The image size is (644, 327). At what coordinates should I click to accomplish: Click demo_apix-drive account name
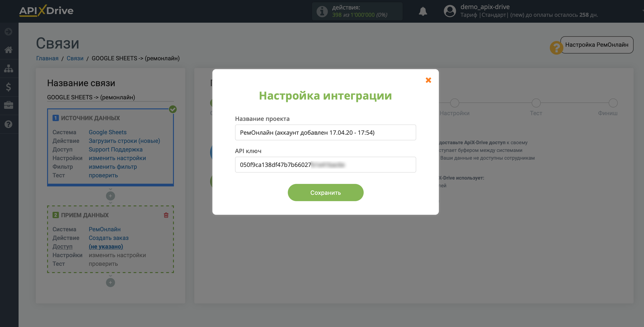(x=485, y=7)
